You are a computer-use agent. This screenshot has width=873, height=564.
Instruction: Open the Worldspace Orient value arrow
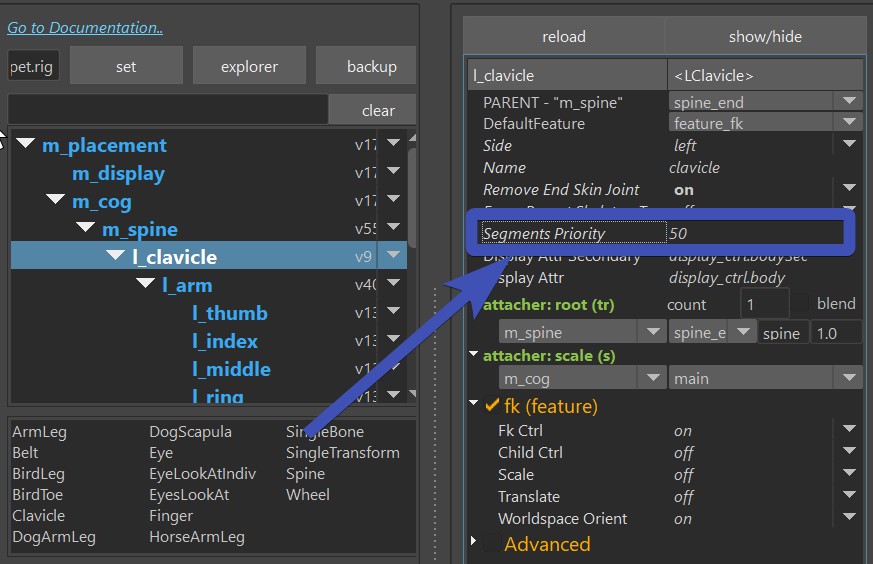(849, 519)
